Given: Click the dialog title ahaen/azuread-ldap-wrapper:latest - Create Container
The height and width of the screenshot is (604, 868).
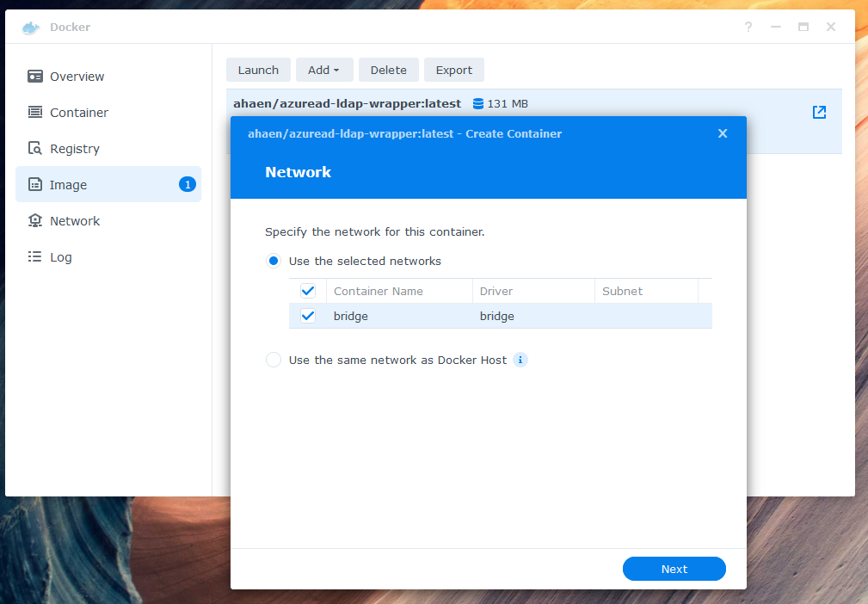Looking at the screenshot, I should coord(404,133).
